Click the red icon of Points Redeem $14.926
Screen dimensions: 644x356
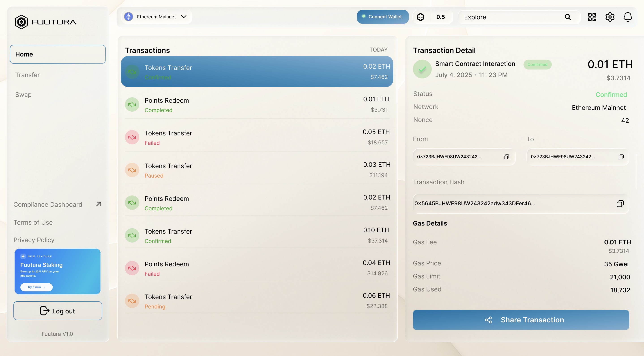132,268
